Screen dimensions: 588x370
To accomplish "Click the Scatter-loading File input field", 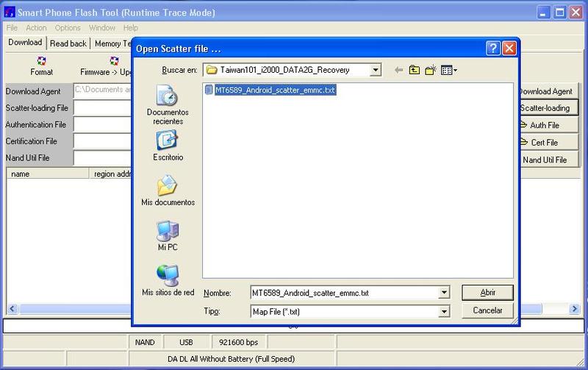I will [103, 107].
